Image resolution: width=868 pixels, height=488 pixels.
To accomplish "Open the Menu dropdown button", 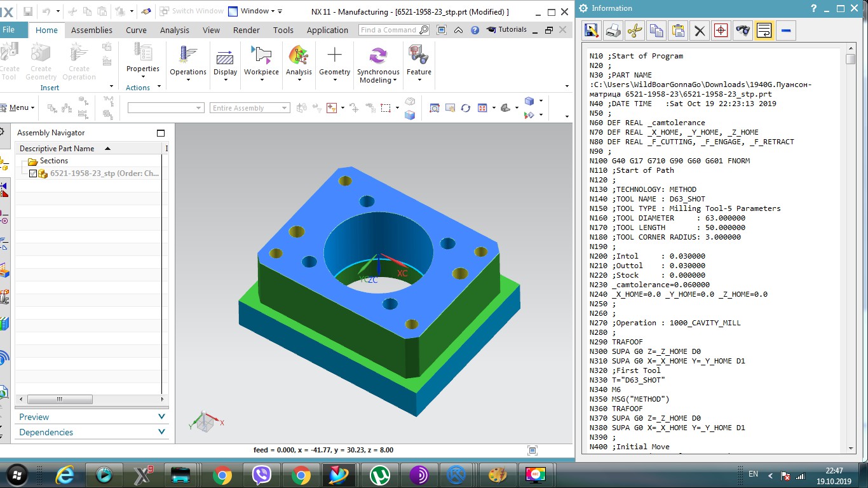I will [x=18, y=108].
